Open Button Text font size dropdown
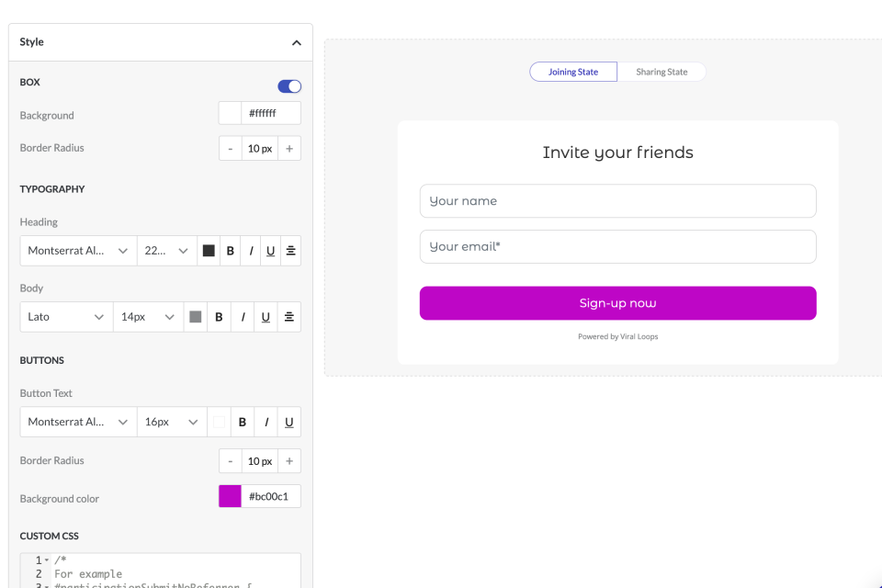This screenshot has height=588, width=882. (171, 423)
